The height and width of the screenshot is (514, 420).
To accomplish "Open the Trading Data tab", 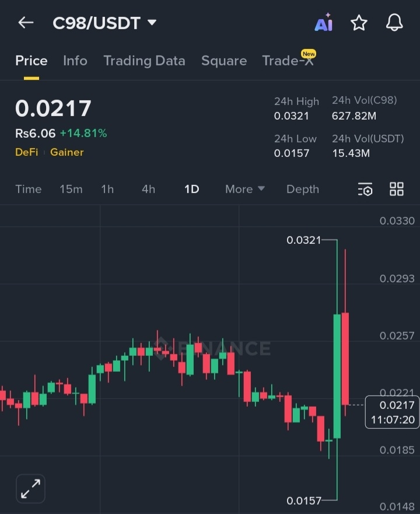I will [x=144, y=61].
